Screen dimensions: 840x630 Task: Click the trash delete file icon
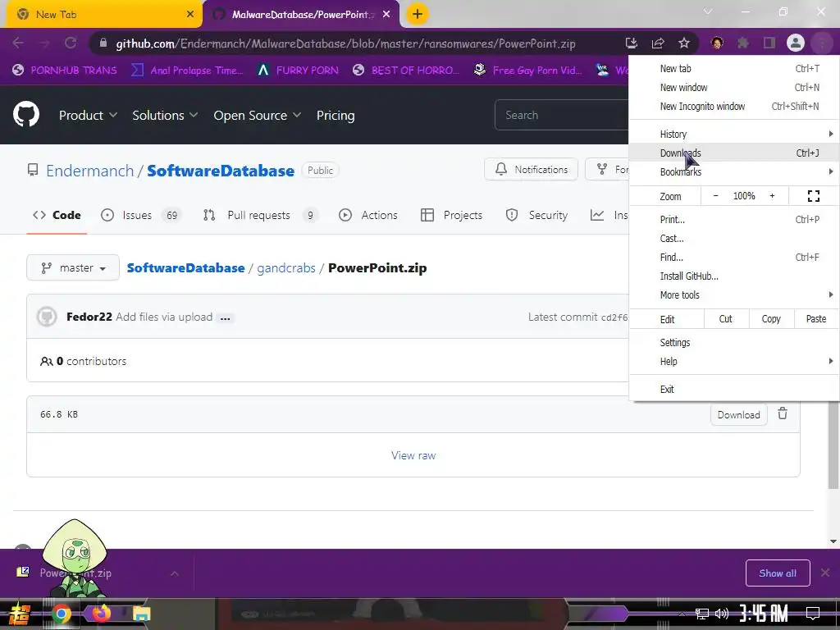point(783,414)
